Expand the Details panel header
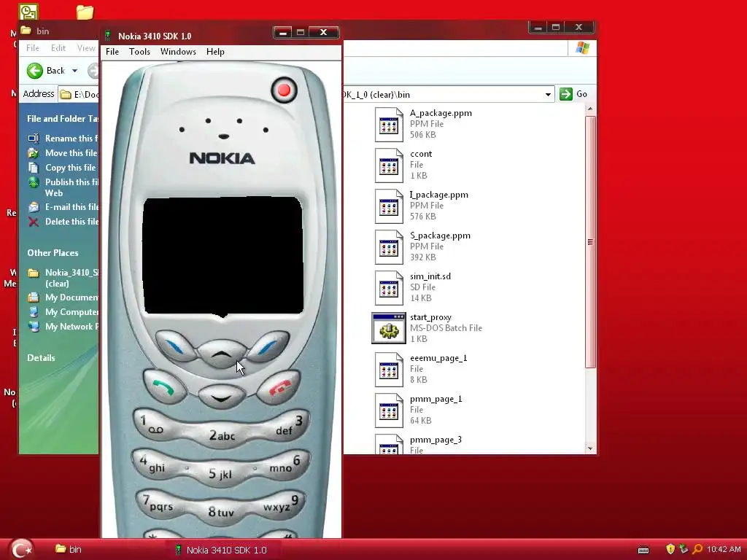Image resolution: width=747 pixels, height=560 pixels. [41, 357]
